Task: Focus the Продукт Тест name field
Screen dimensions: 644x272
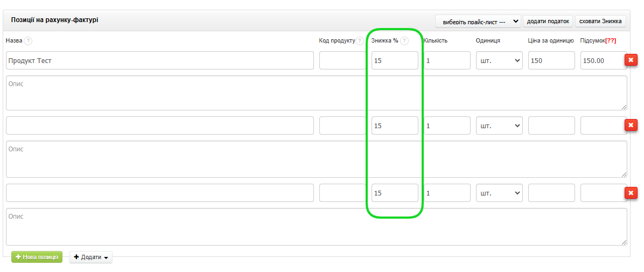Action: pyautogui.click(x=160, y=60)
